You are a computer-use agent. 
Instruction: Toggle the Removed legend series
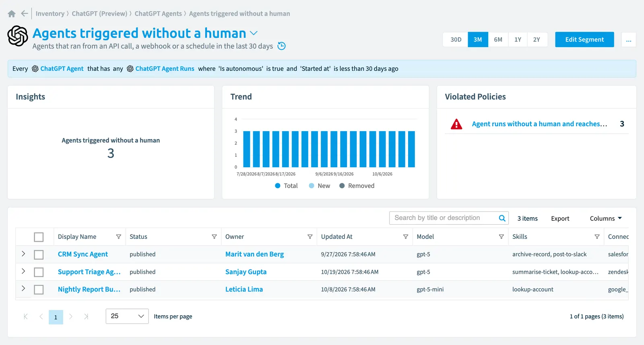click(x=357, y=186)
